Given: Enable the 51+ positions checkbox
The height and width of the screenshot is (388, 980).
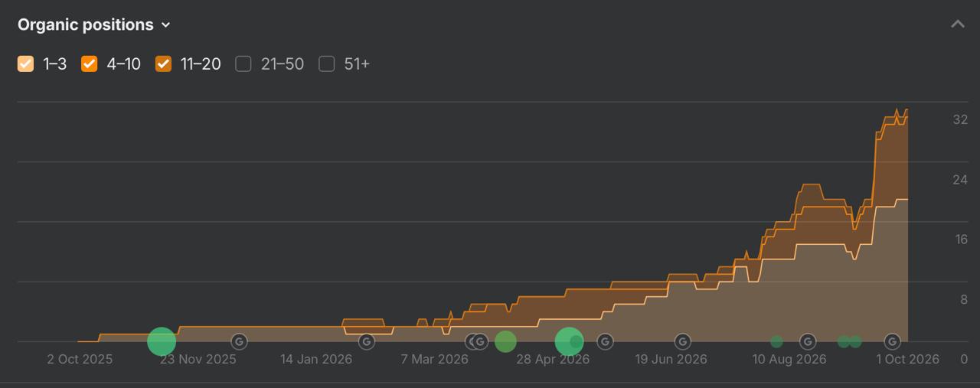Looking at the screenshot, I should [327, 64].
